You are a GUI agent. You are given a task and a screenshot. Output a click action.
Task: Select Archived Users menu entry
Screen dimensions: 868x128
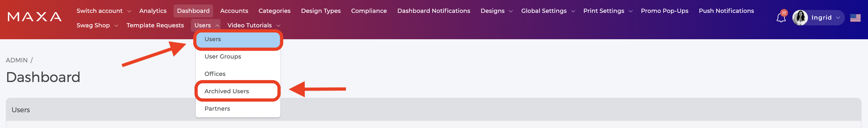(x=238, y=91)
